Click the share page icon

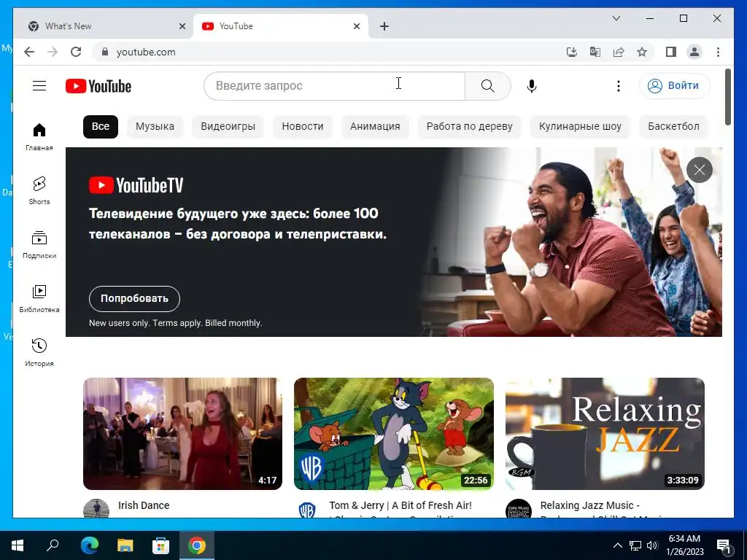coord(619,52)
